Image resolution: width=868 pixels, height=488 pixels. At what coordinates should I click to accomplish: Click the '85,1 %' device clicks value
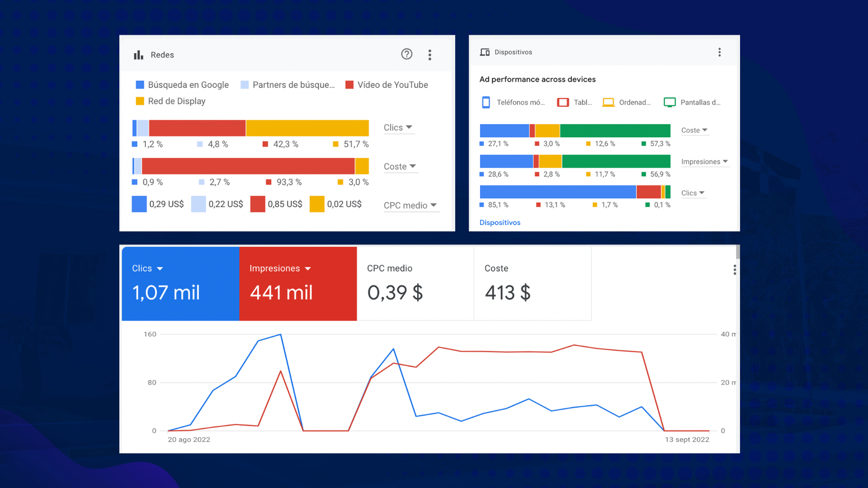498,205
